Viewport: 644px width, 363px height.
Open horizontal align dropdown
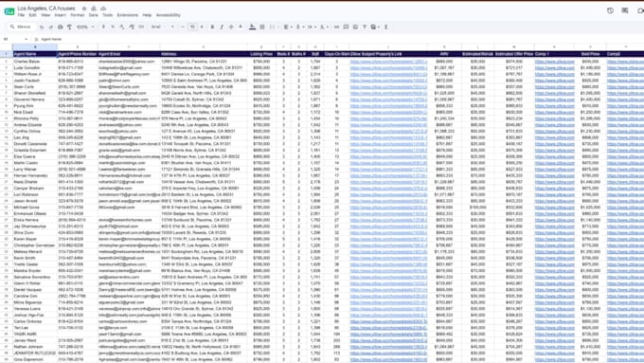click(288, 27)
